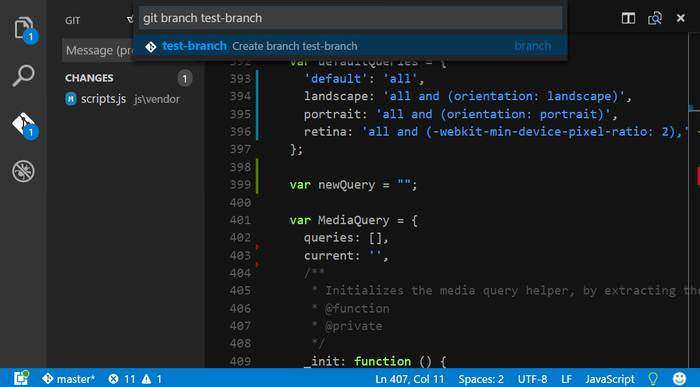Click 'Spaces: 2' indentation setting
The width and height of the screenshot is (700, 387).
pos(481,379)
